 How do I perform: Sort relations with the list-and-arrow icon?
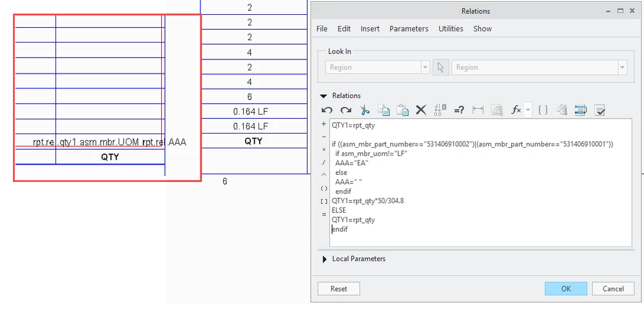(x=581, y=110)
